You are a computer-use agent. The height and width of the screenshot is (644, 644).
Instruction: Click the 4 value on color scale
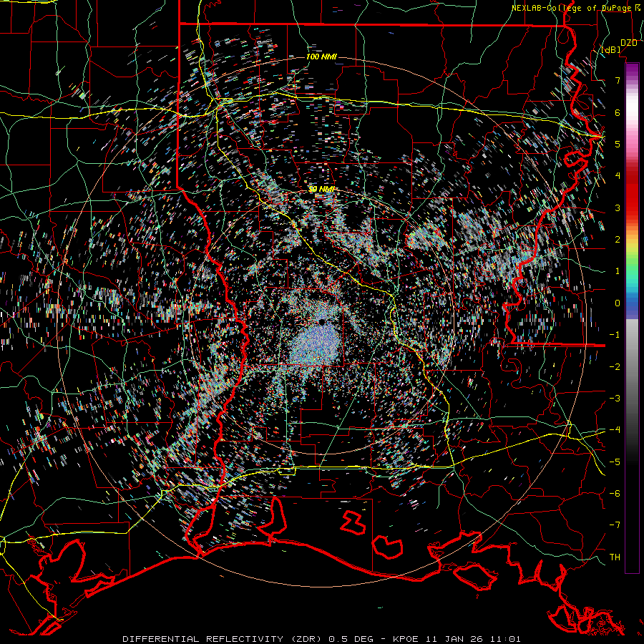618,176
